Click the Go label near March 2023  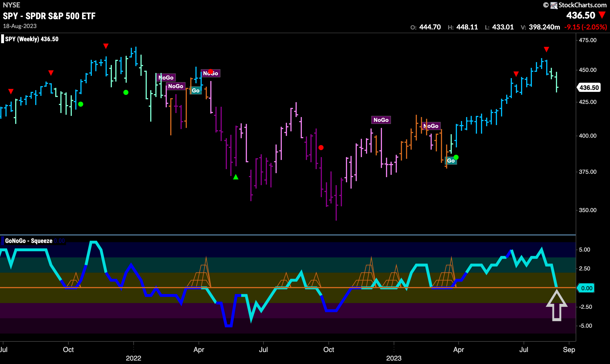click(x=451, y=161)
